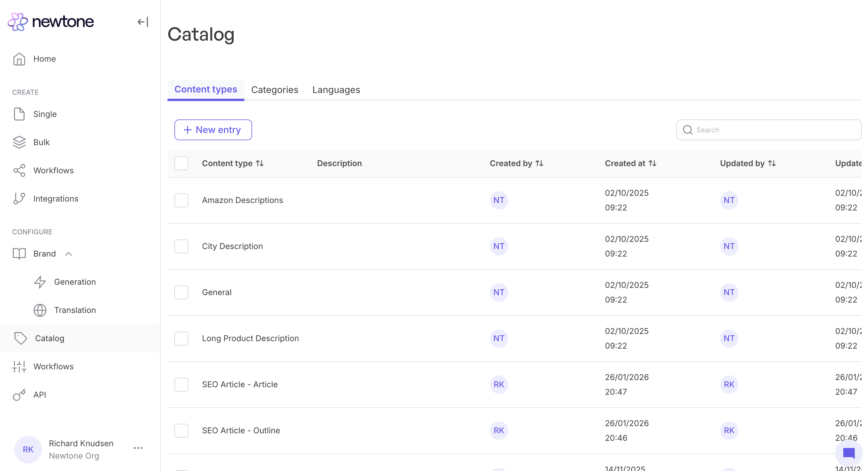Click the Integrations branch icon
868x471 pixels.
[x=19, y=199]
